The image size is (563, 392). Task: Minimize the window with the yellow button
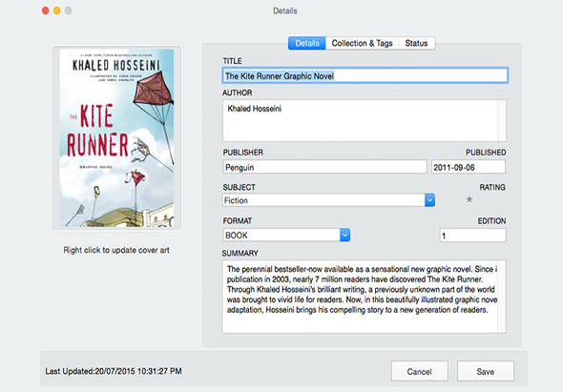click(x=56, y=10)
